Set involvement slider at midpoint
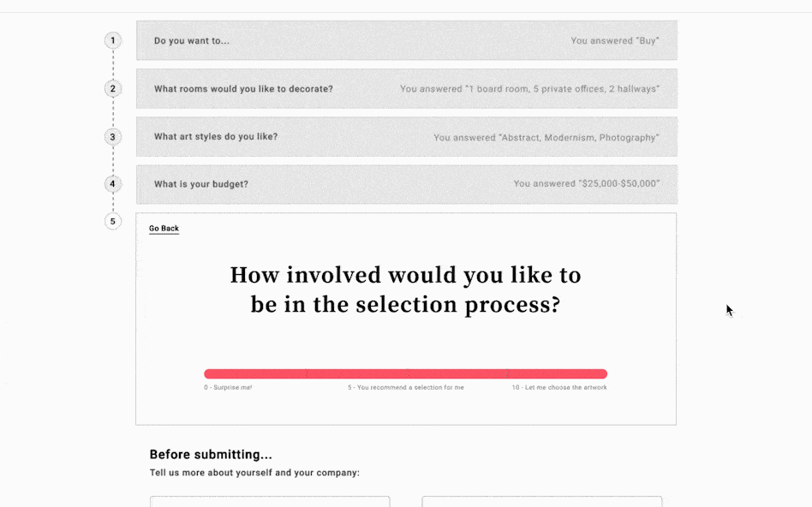This screenshot has height=507, width=812. click(x=405, y=374)
